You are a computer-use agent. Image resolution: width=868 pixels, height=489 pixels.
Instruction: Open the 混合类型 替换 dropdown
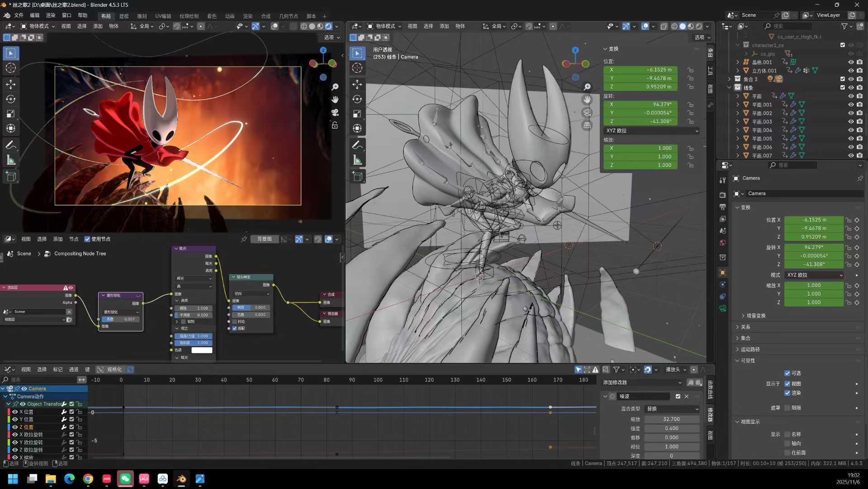(x=672, y=409)
